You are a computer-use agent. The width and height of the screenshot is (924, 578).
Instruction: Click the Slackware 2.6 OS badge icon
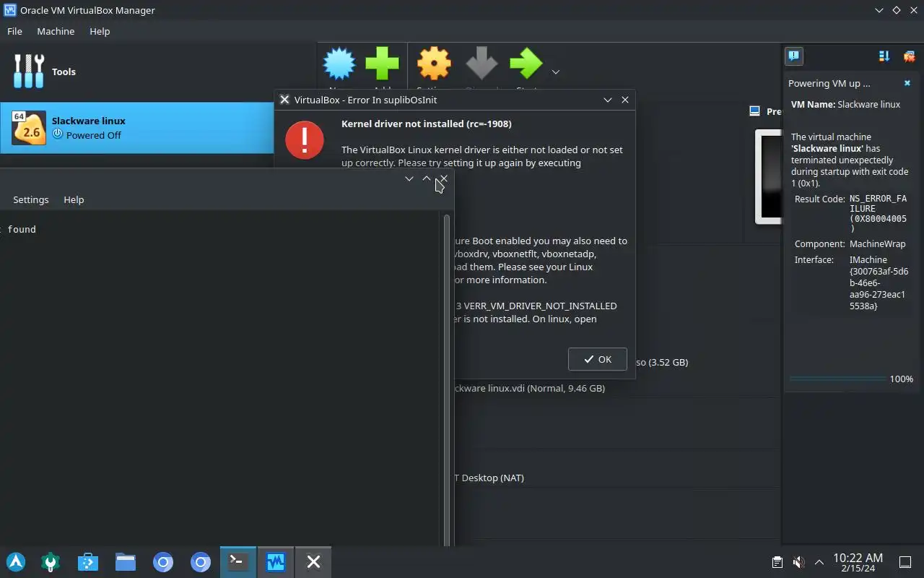(x=29, y=128)
